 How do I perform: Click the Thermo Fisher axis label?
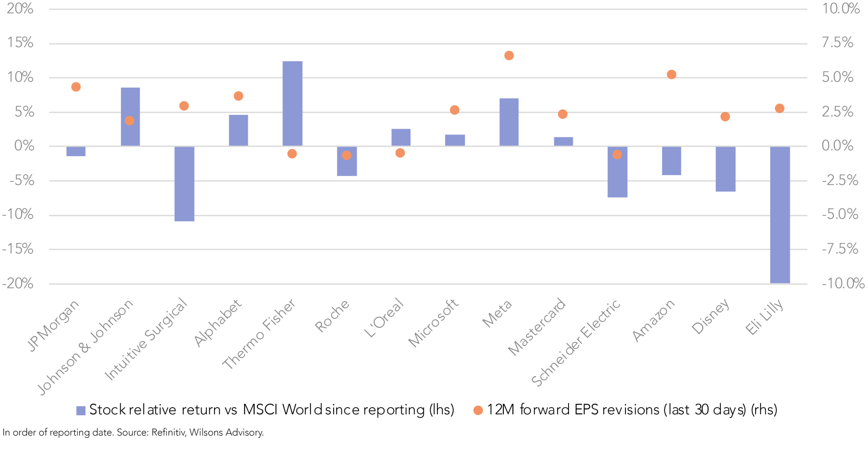[258, 334]
